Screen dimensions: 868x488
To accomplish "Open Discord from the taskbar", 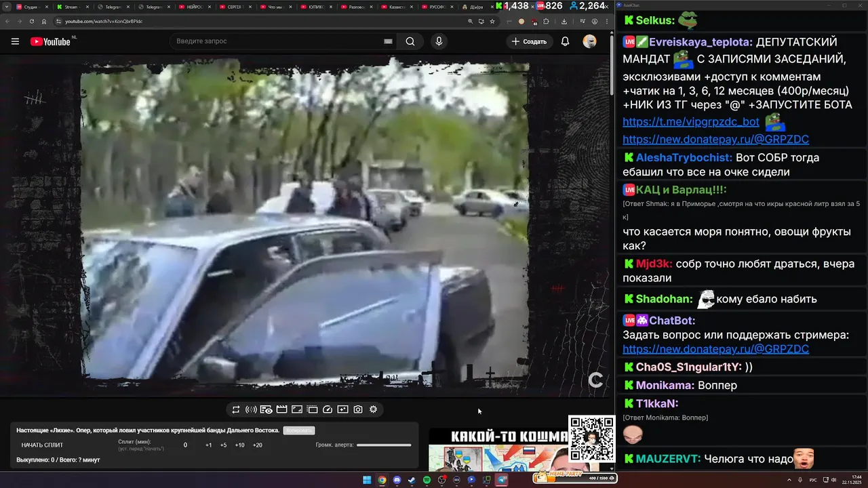I will [397, 480].
